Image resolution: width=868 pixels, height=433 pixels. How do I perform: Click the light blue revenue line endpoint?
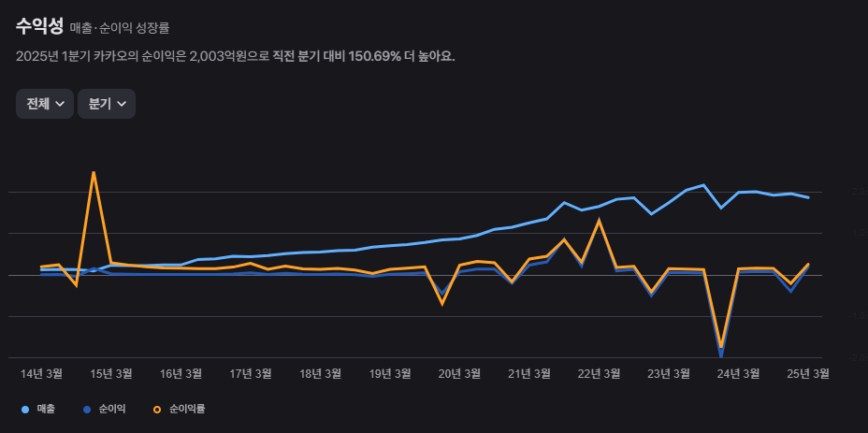(x=808, y=197)
